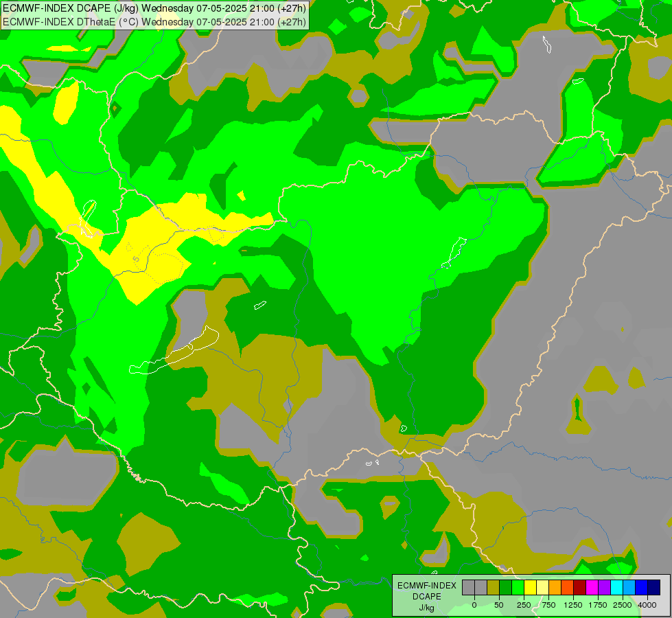This screenshot has width=672, height=618.
Task: Click the magenta legend swatch
Action: [592, 588]
